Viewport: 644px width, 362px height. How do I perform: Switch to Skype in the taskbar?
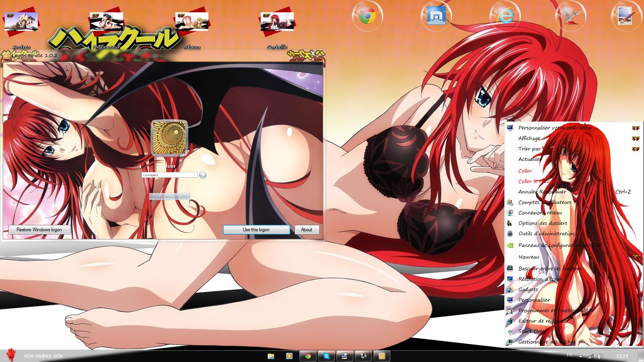pyautogui.click(x=326, y=356)
